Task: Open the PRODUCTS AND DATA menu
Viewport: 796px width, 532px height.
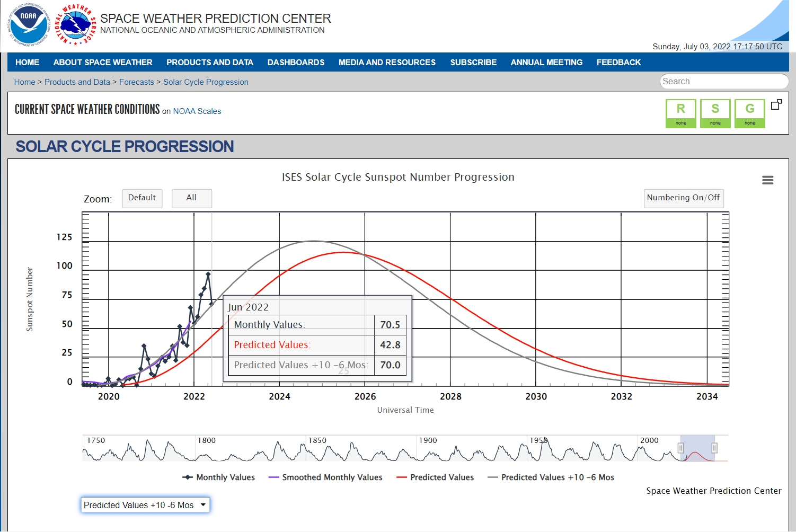Action: pyautogui.click(x=210, y=62)
